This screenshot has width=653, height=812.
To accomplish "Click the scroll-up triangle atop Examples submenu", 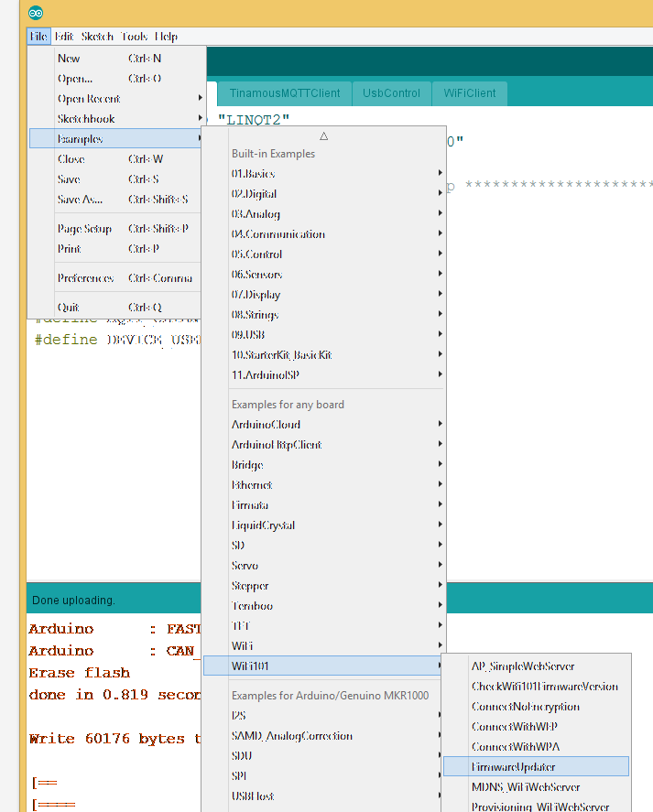I will tap(323, 135).
